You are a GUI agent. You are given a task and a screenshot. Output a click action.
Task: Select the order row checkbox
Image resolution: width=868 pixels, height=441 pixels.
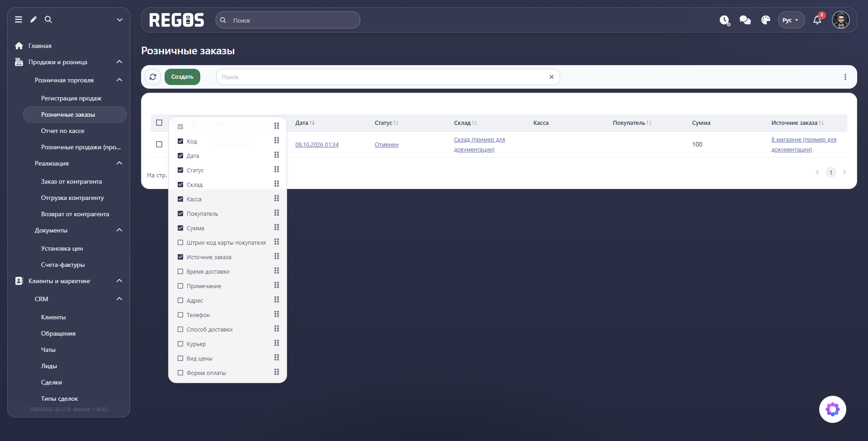[159, 144]
